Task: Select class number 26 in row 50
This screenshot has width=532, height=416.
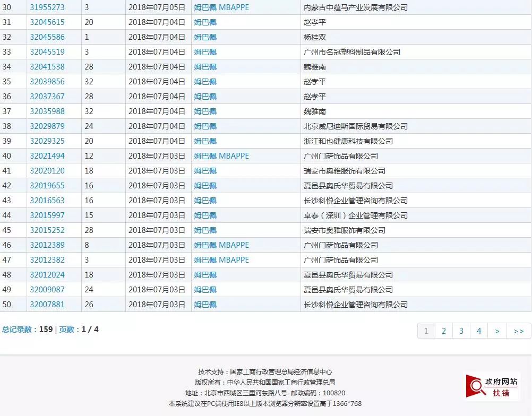Action: (89, 305)
